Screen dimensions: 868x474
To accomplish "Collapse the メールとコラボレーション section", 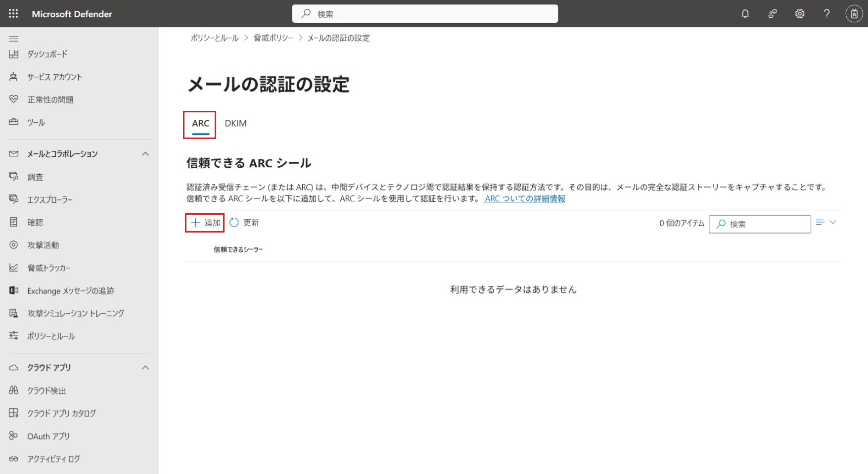I will tap(145, 154).
